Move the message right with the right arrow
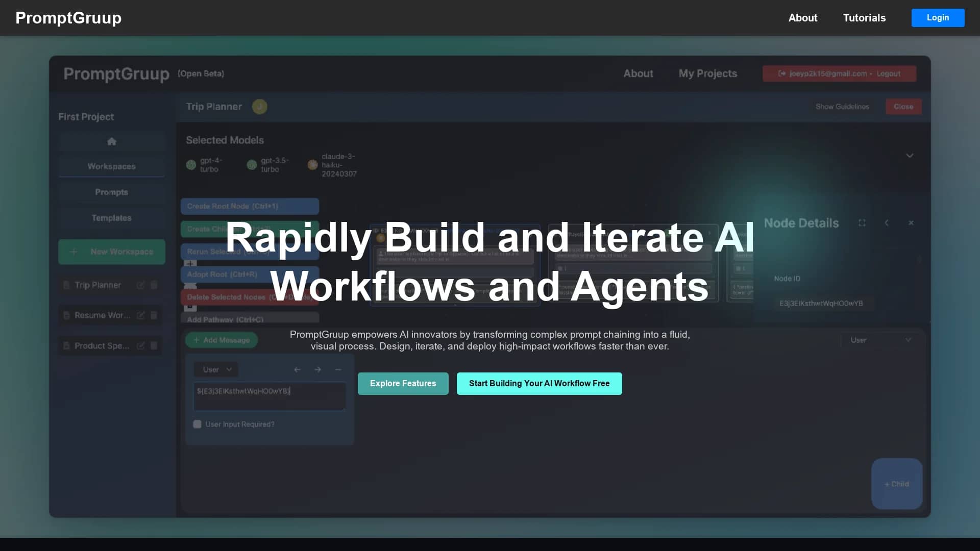The width and height of the screenshot is (980, 551). click(317, 369)
